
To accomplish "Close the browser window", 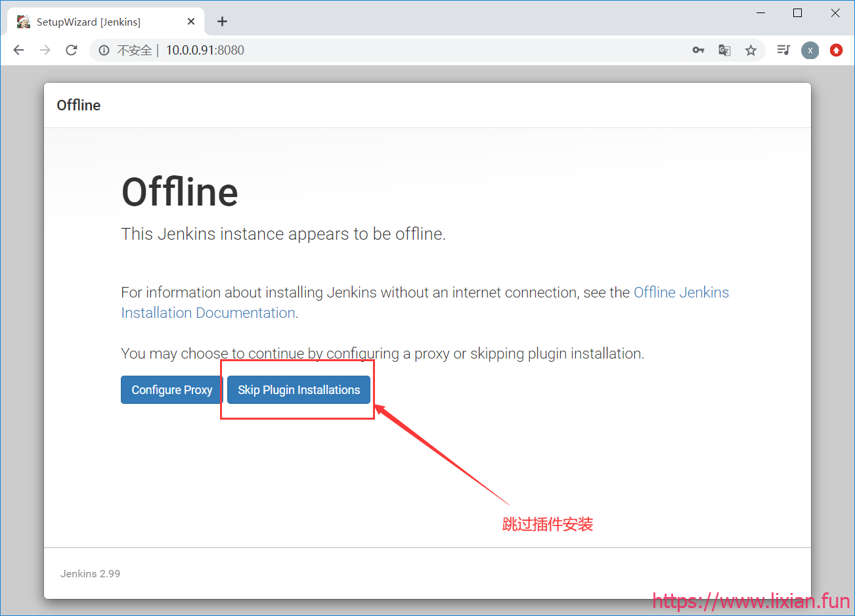I will (x=835, y=13).
